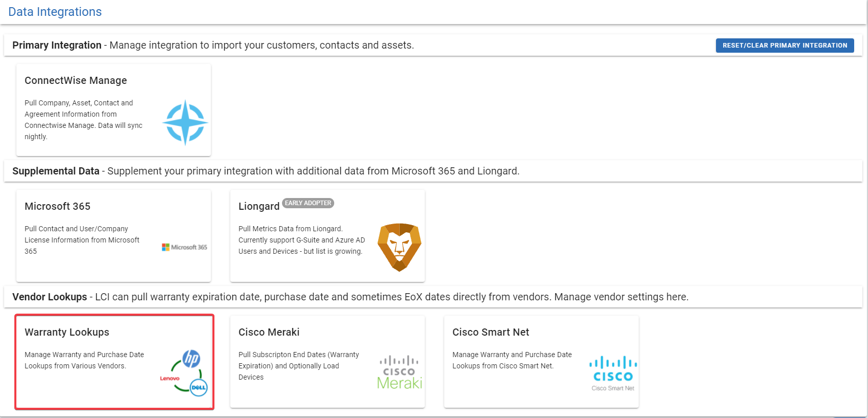
Task: Click the Supplemental Data section header
Action: click(x=266, y=171)
